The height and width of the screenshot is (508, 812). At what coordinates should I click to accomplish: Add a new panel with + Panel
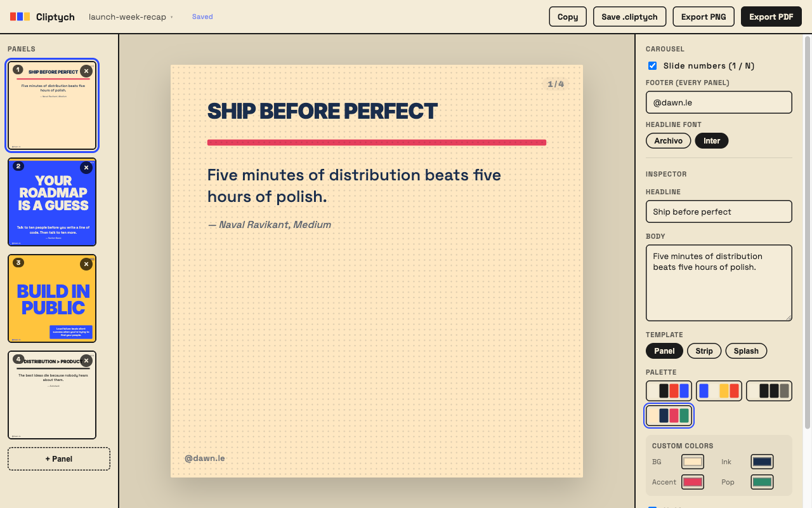[59, 458]
